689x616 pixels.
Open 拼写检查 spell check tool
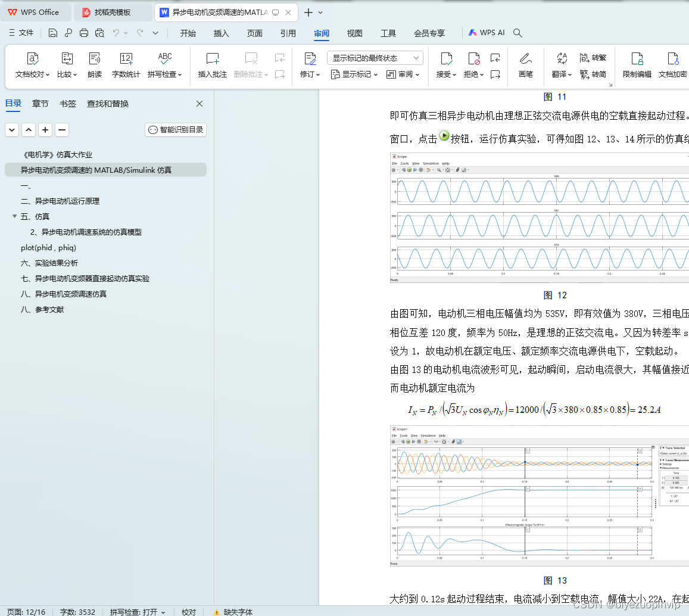pos(165,65)
